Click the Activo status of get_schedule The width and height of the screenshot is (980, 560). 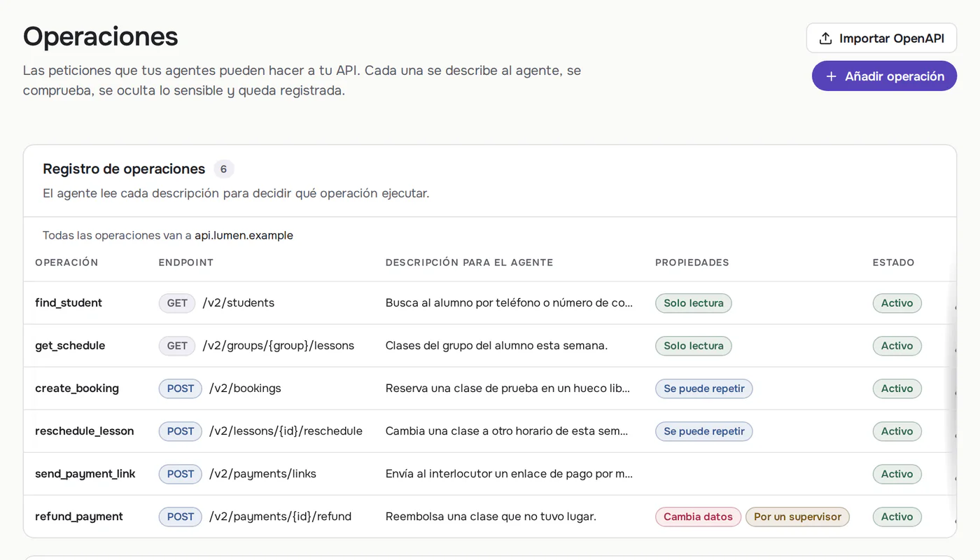[x=897, y=346]
